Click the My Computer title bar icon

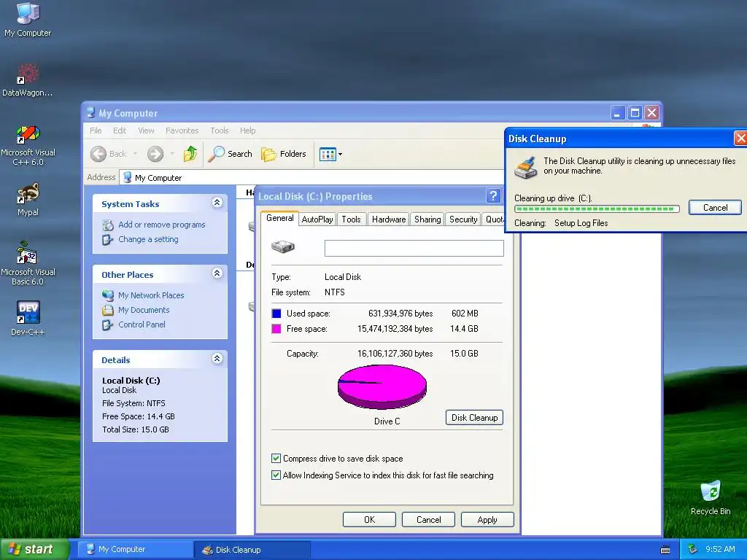(x=90, y=113)
